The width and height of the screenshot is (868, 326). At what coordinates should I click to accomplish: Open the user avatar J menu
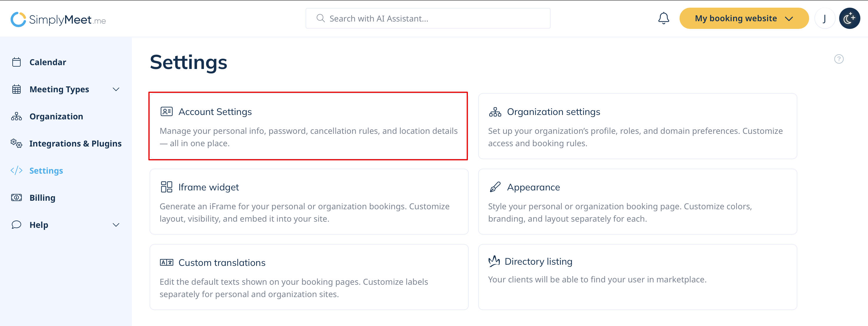coord(824,19)
